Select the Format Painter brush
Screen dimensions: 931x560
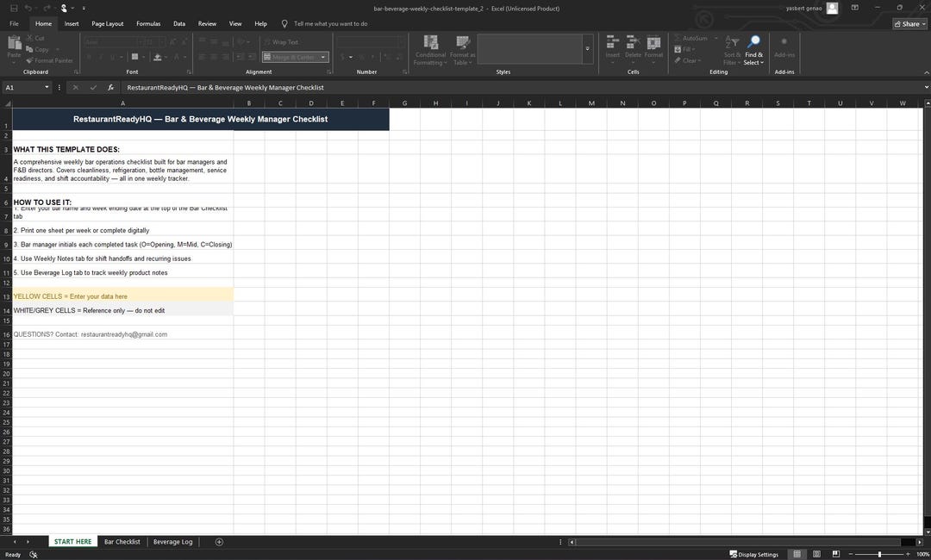tap(49, 60)
